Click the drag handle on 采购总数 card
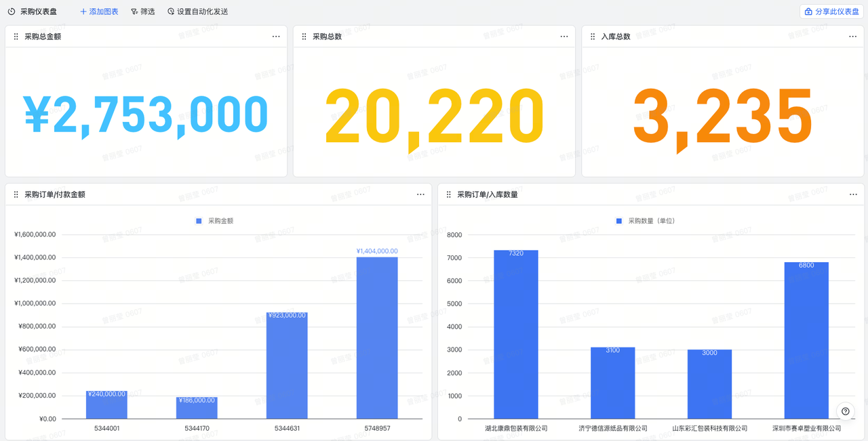The height and width of the screenshot is (441, 868). 304,37
